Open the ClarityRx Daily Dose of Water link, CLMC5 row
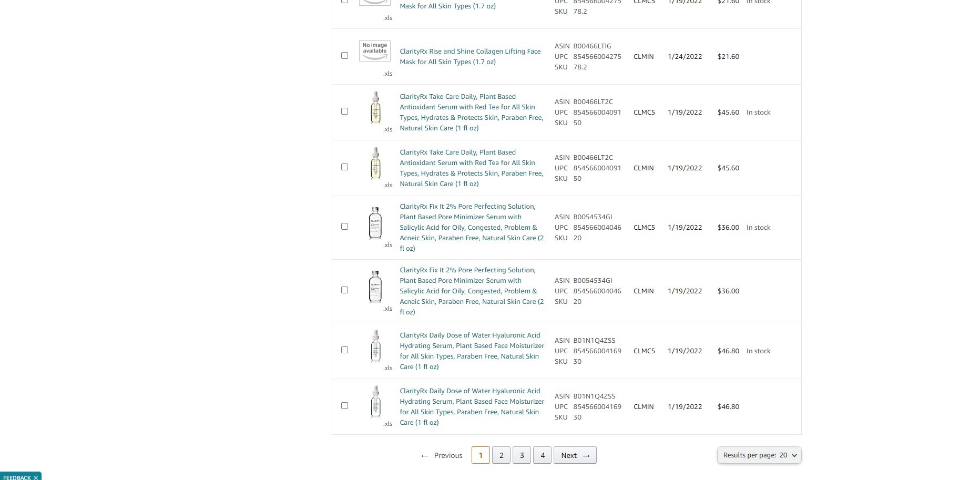Image resolution: width=980 pixels, height=480 pixels. [472, 351]
